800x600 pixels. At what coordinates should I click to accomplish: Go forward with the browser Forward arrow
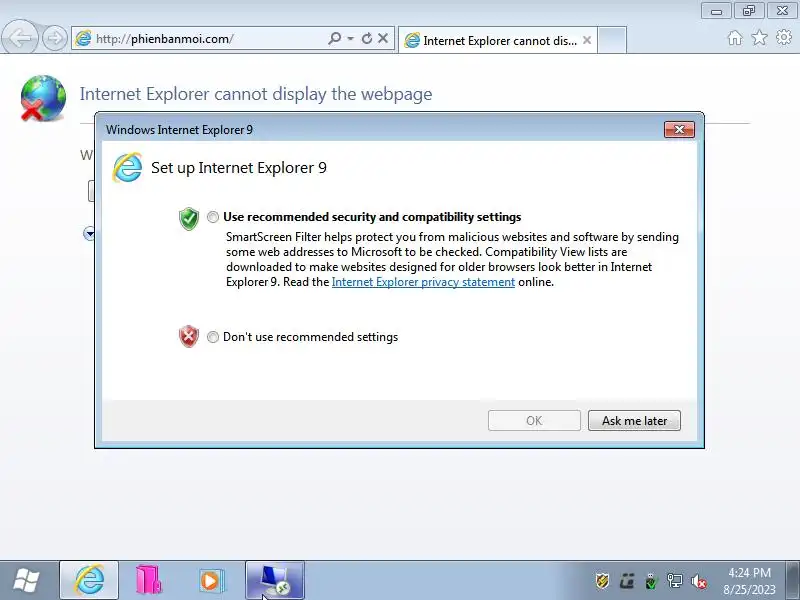coord(55,38)
